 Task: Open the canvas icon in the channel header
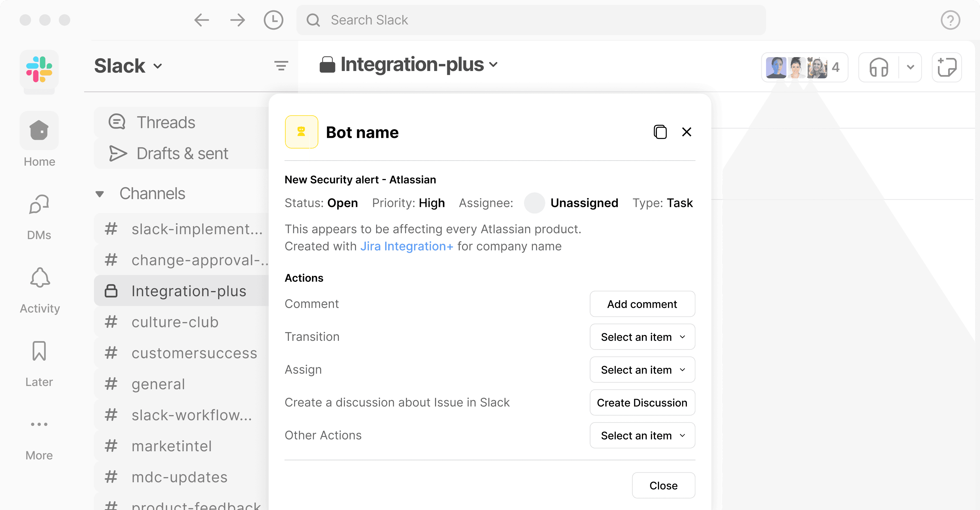[947, 67]
